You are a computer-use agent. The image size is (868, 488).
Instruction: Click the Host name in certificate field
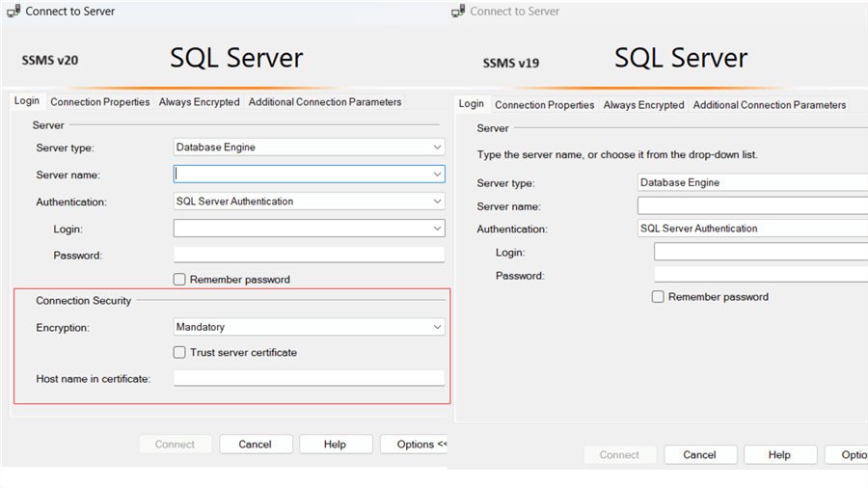point(309,379)
